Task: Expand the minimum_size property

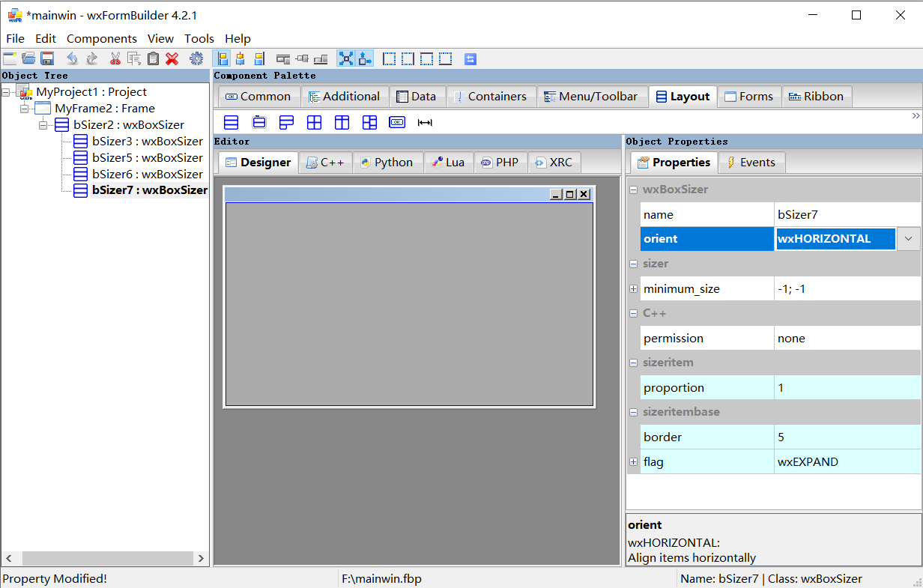Action: click(x=633, y=288)
